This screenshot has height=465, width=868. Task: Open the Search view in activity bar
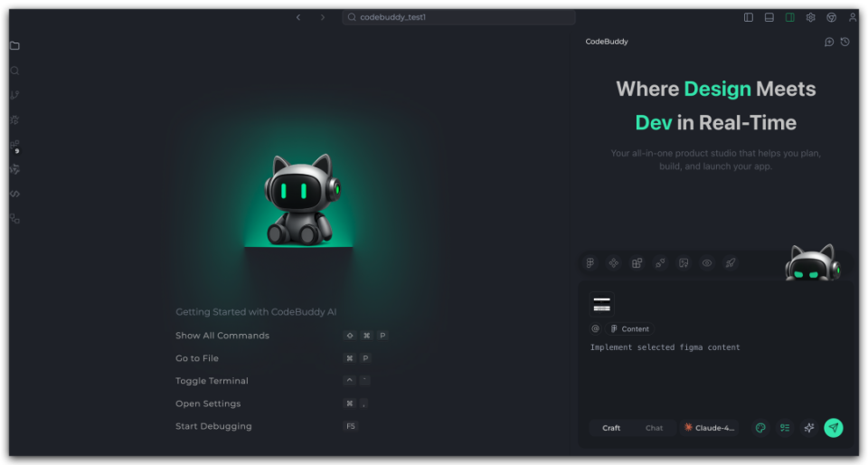tap(15, 71)
